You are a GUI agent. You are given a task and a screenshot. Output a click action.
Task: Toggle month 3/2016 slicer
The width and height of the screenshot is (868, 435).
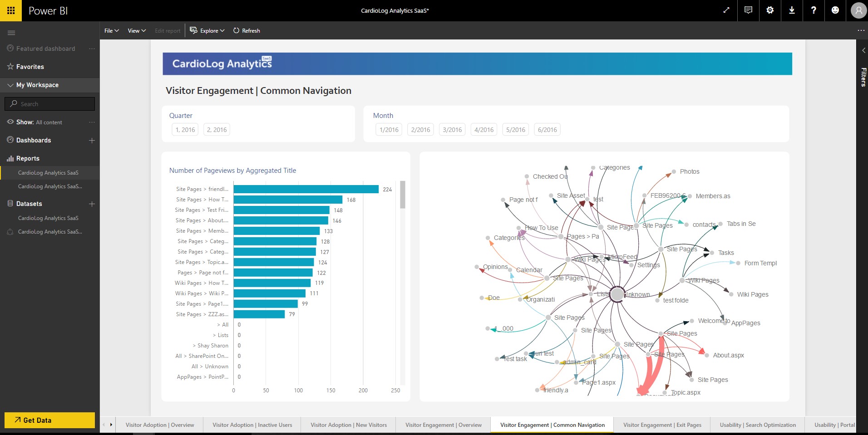pos(452,130)
